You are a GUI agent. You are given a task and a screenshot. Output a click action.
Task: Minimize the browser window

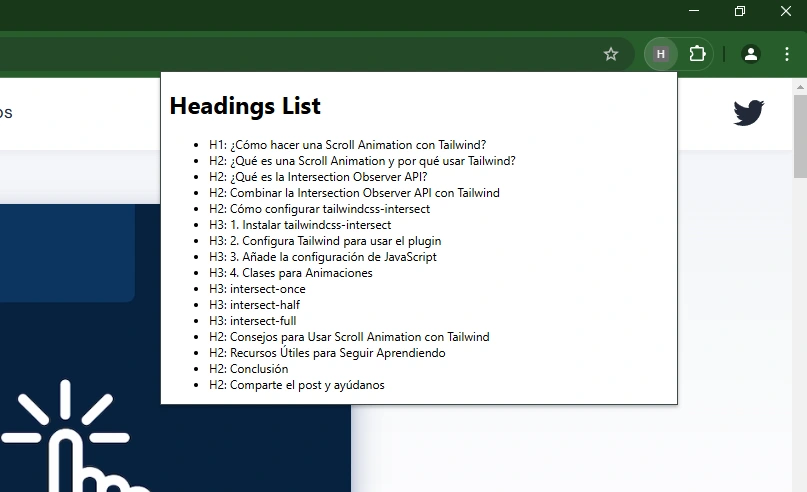click(694, 11)
